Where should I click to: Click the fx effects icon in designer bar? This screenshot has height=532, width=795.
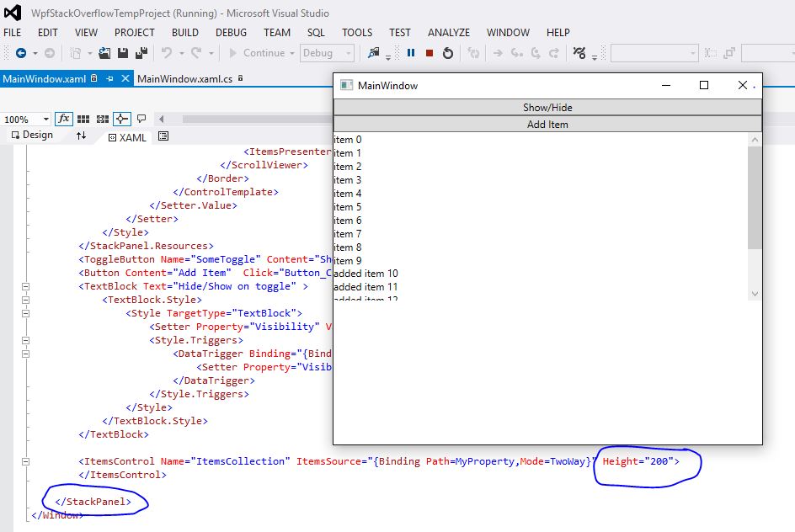pos(64,119)
